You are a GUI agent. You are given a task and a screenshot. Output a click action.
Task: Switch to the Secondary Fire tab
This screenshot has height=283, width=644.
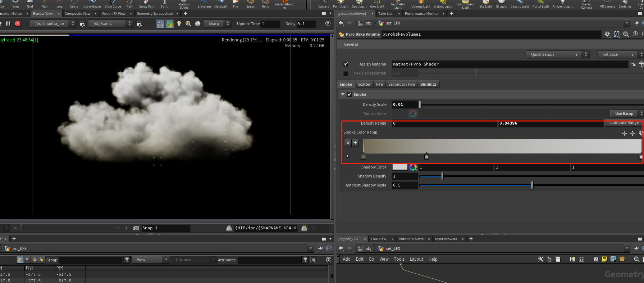pyautogui.click(x=401, y=84)
